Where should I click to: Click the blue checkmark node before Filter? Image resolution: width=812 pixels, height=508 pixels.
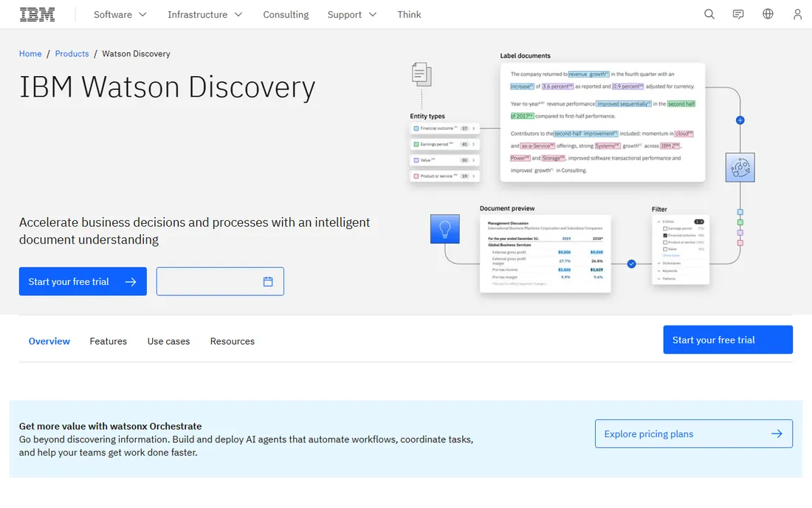coord(631,264)
